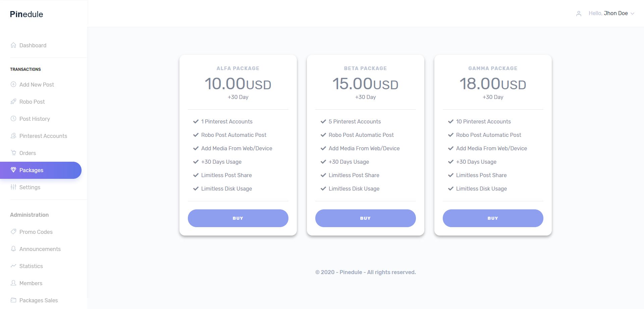Image resolution: width=644 pixels, height=309 pixels.
Task: Buy the Beta Package
Action: pos(365,218)
